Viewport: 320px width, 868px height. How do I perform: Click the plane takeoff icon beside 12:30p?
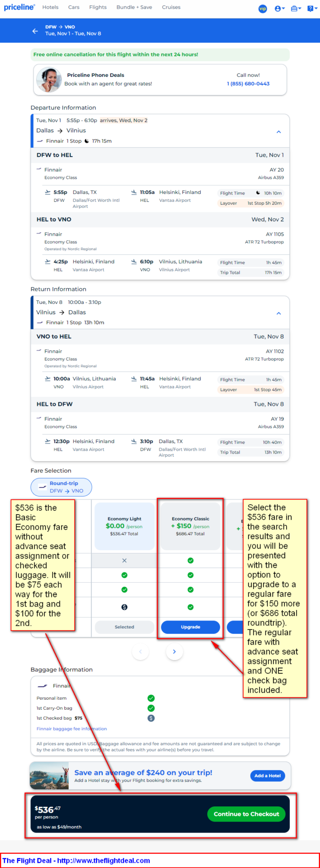(x=47, y=441)
